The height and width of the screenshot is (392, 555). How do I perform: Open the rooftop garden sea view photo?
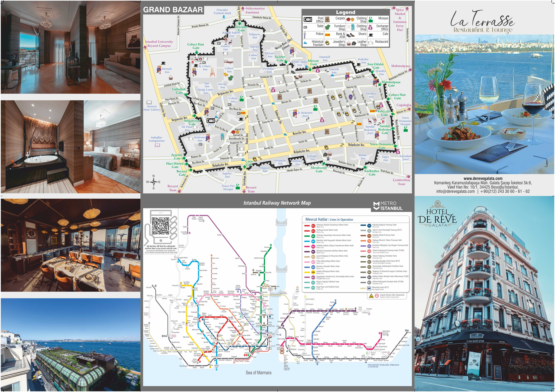(x=71, y=345)
